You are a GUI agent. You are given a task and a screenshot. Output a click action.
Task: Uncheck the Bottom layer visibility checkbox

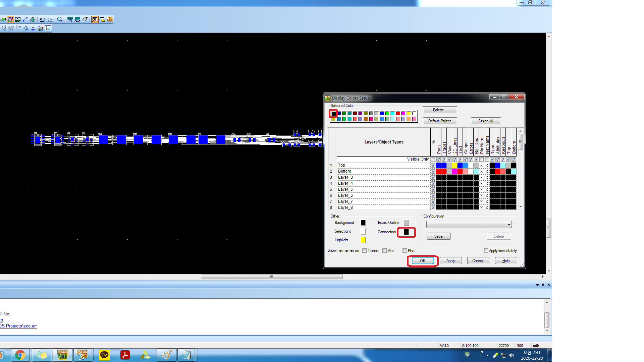click(433, 171)
